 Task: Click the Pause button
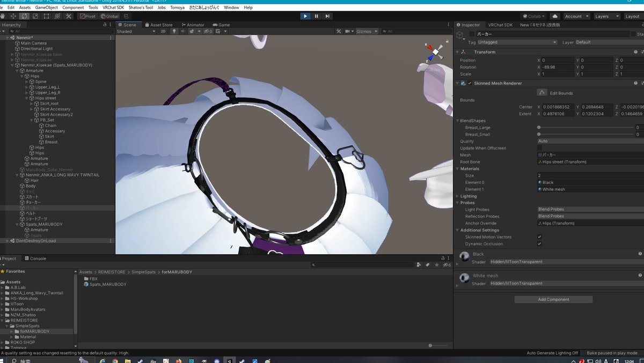(316, 16)
